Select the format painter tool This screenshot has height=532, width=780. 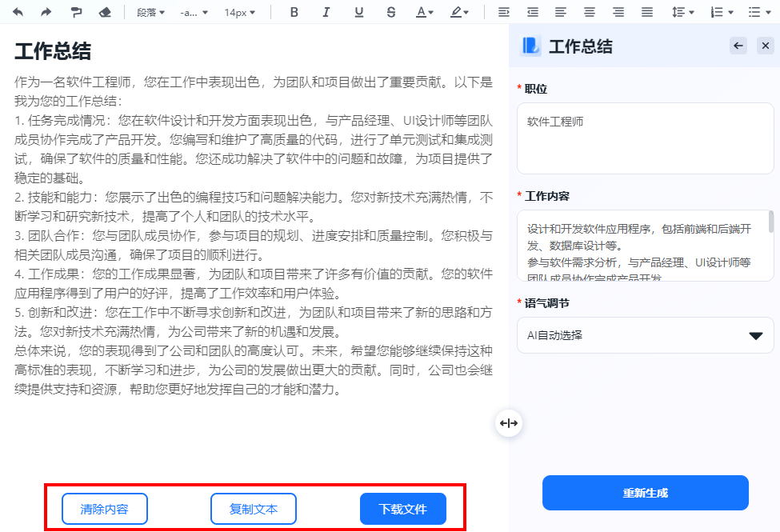pos(77,12)
